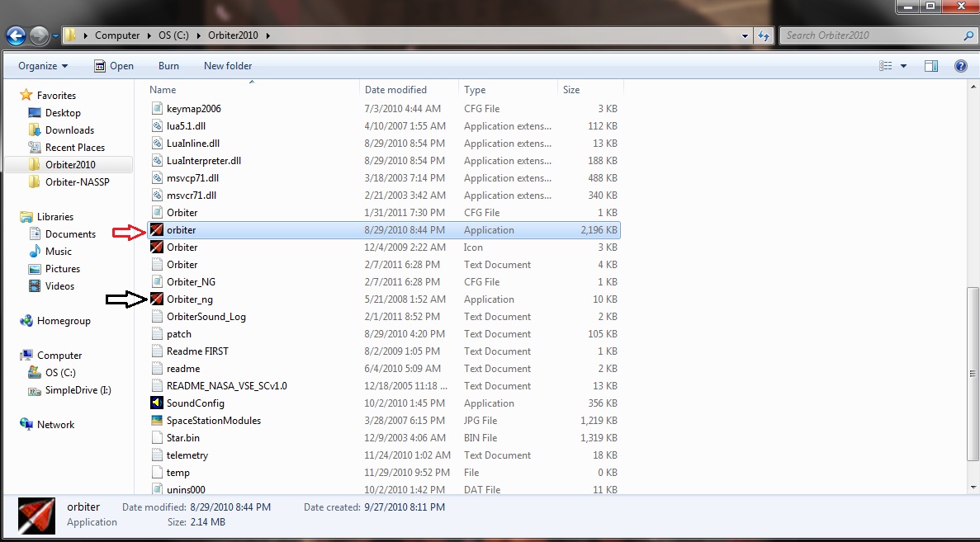Screen dimensions: 980x542
Task: Select the telemetry text document icon
Action: pyautogui.click(x=157, y=455)
